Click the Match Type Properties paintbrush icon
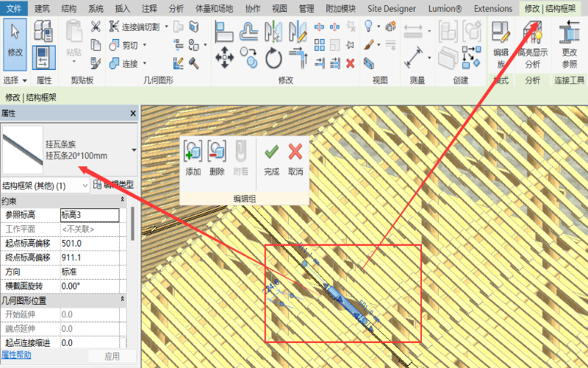588x368 pixels. coord(96,63)
